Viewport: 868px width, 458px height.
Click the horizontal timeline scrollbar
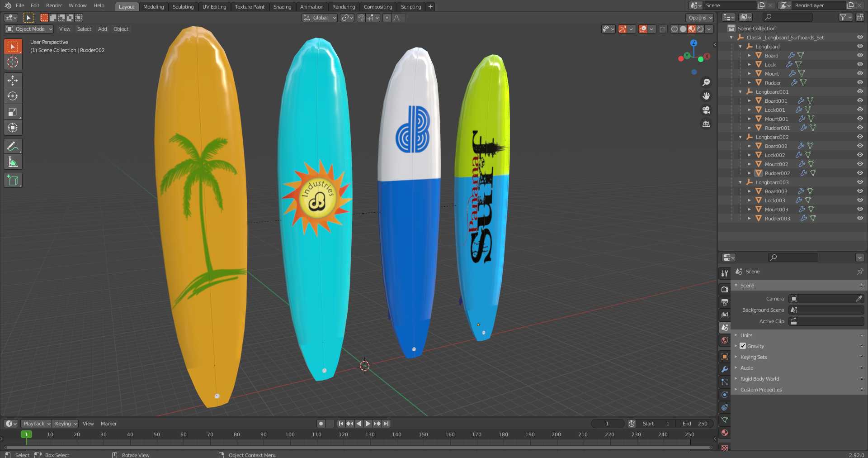tap(358, 448)
